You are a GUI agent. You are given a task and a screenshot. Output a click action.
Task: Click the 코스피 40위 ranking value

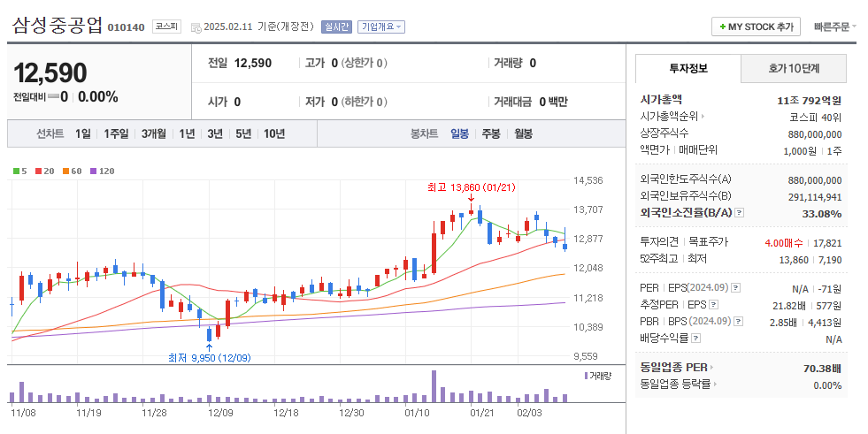point(816,118)
